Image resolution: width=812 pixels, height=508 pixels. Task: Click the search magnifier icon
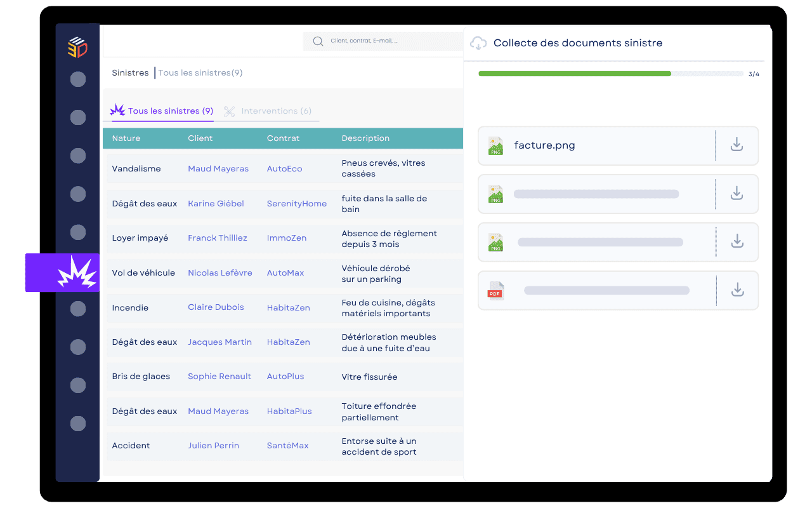[x=317, y=41]
